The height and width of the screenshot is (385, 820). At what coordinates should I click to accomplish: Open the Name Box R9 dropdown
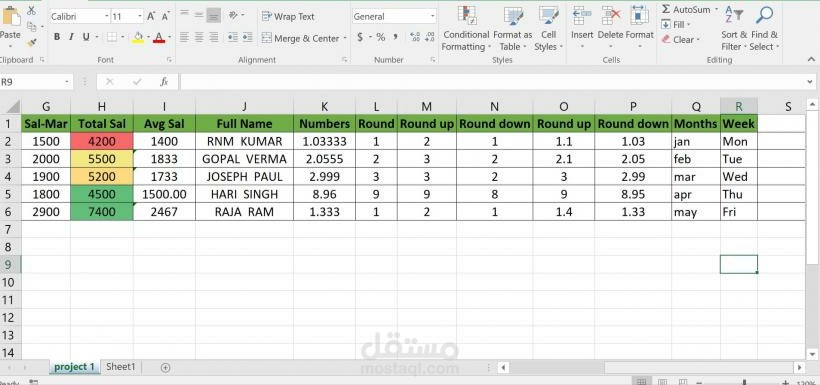coord(67,82)
